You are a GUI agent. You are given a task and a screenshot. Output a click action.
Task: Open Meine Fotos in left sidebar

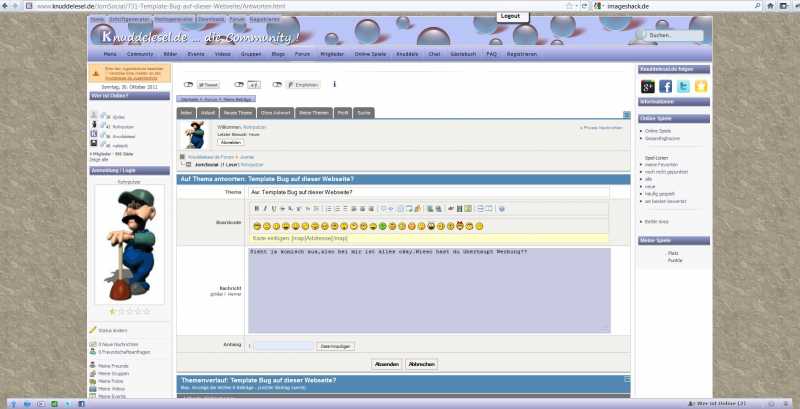(111, 381)
